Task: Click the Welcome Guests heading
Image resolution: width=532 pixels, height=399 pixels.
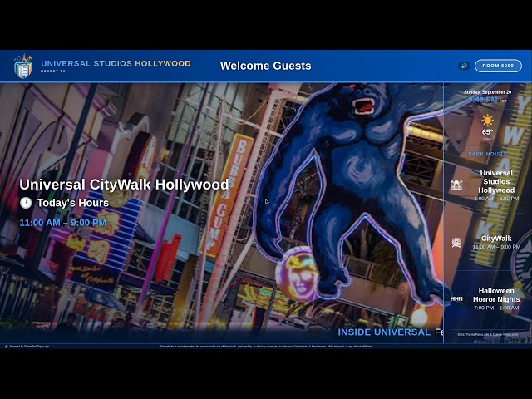Action: [x=266, y=66]
